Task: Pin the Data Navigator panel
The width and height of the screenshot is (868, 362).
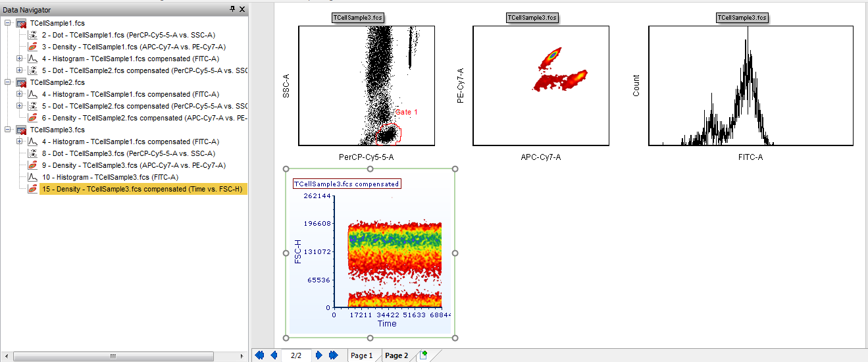Action: tap(232, 9)
